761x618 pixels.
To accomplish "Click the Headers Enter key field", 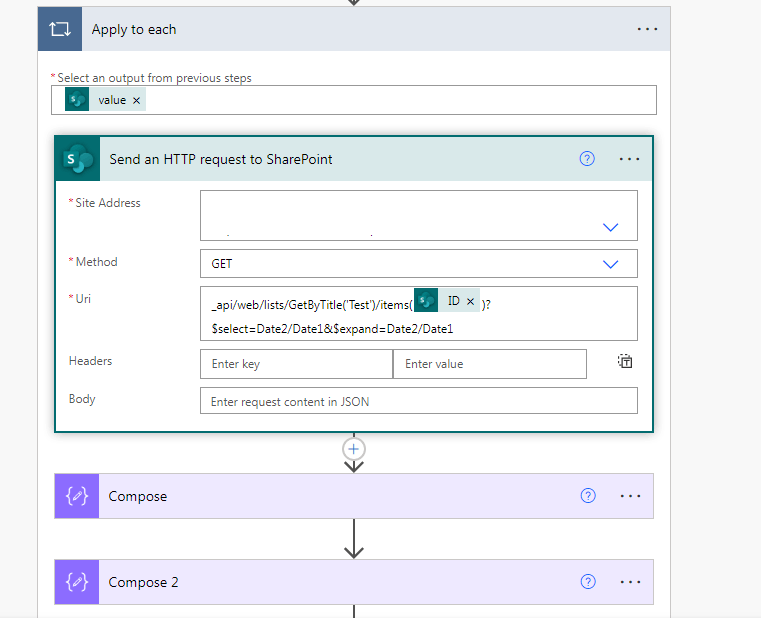I will [x=296, y=364].
